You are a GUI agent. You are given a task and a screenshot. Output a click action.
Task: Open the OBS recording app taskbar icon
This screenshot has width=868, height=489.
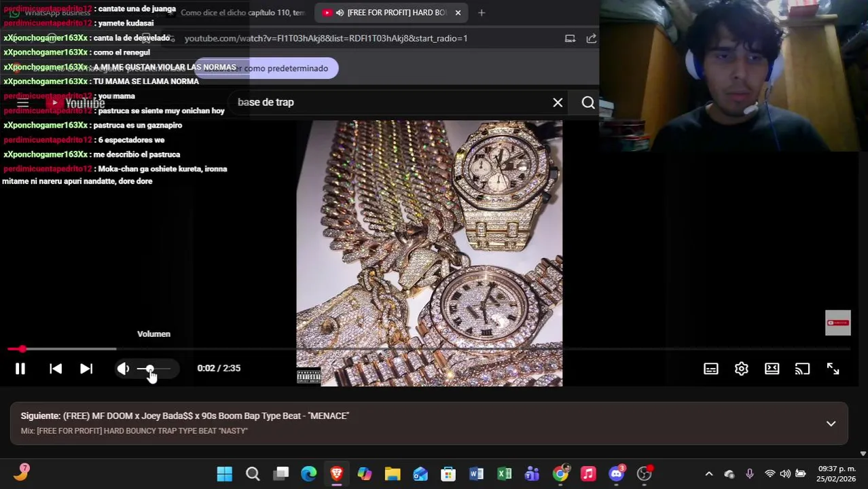(644, 474)
